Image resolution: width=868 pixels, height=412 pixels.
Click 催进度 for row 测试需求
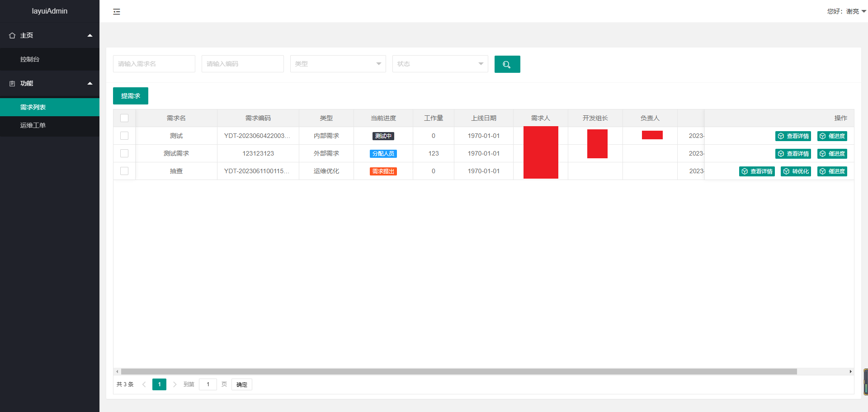point(832,154)
